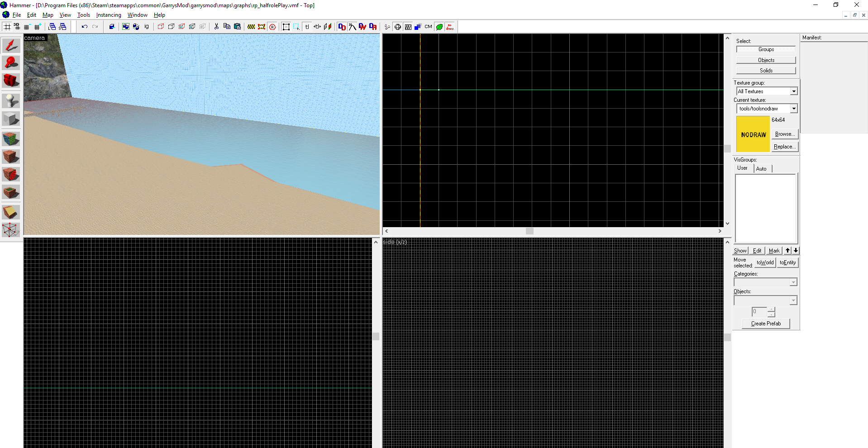Select the Magnify tool
The height and width of the screenshot is (448, 868).
pyautogui.click(x=11, y=63)
